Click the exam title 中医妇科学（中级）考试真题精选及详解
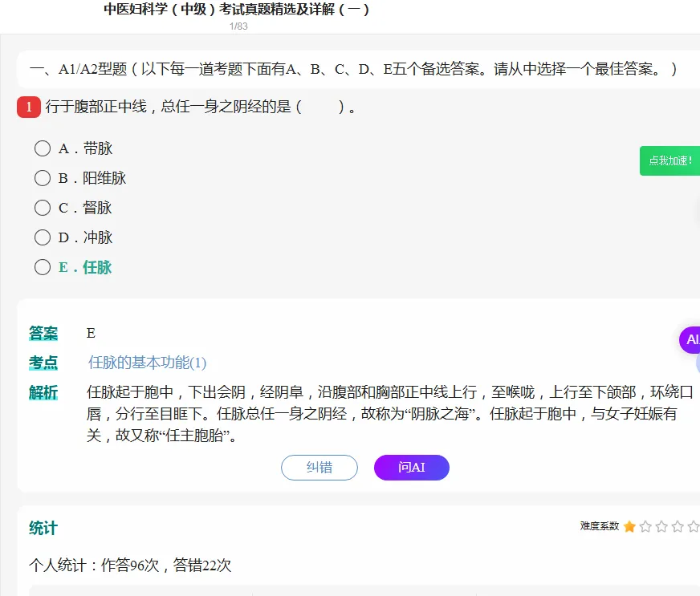700x596 pixels. click(237, 9)
